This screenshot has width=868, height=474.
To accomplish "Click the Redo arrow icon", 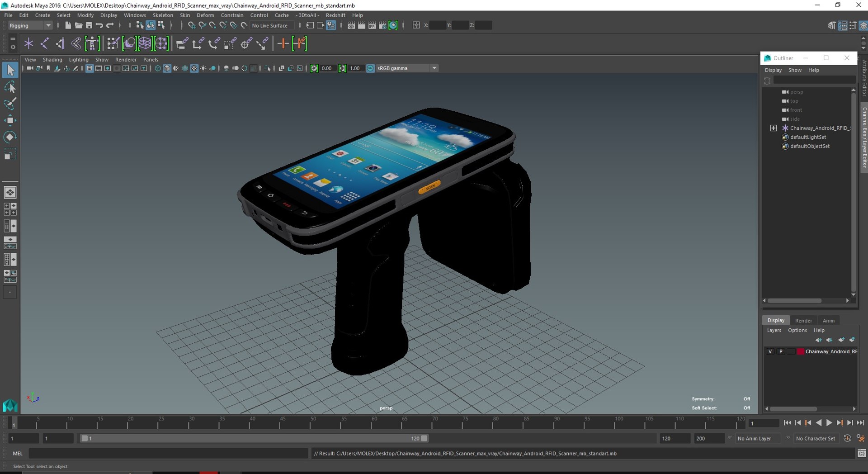I will (x=110, y=25).
